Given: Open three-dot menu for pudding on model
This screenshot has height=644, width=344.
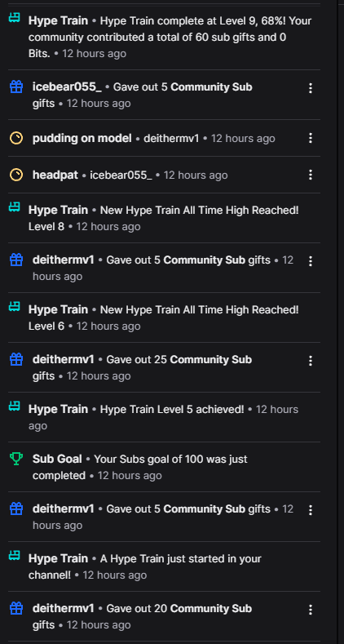Looking at the screenshot, I should [x=311, y=138].
